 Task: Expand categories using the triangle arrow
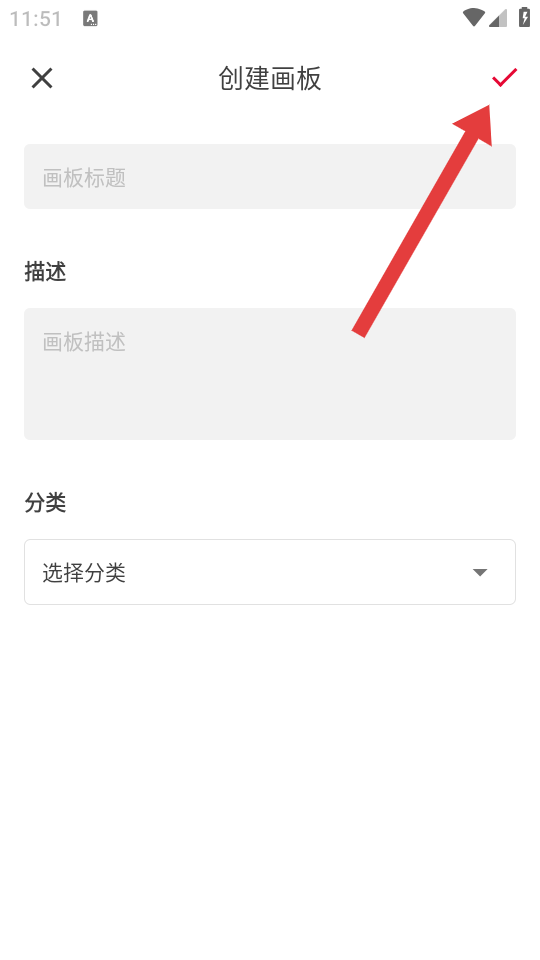coord(480,572)
